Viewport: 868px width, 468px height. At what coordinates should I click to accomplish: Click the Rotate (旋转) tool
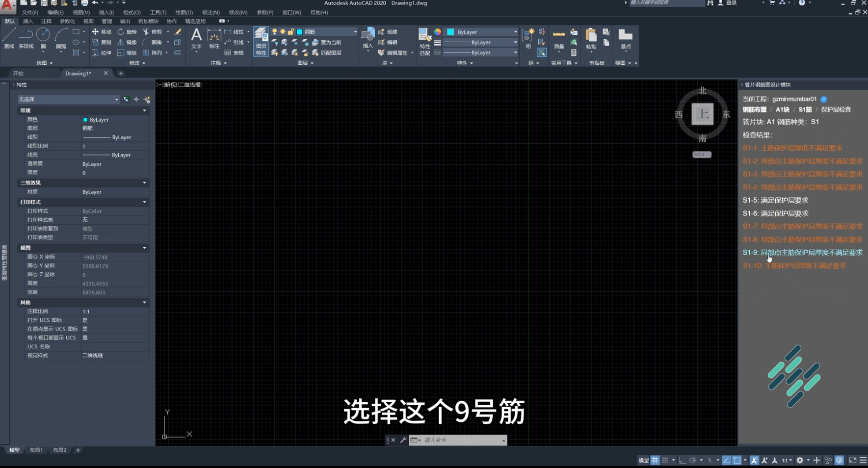click(x=127, y=32)
